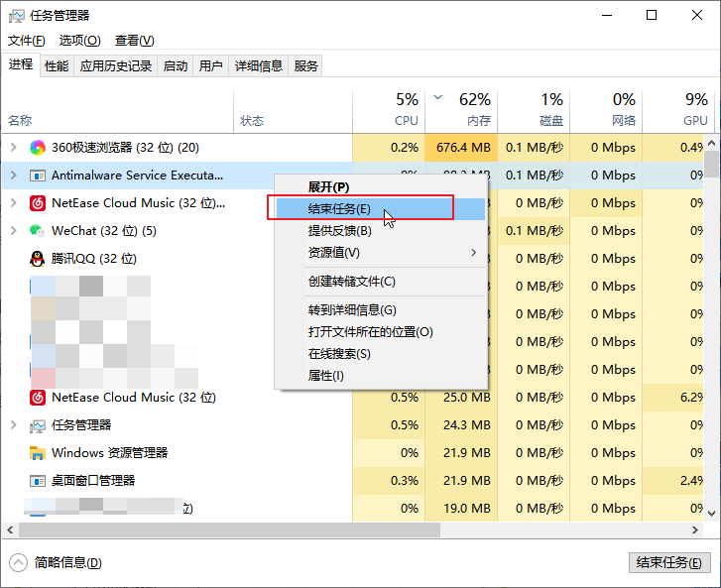The image size is (721, 588).
Task: Click the WeChat process icon
Action: 38,231
